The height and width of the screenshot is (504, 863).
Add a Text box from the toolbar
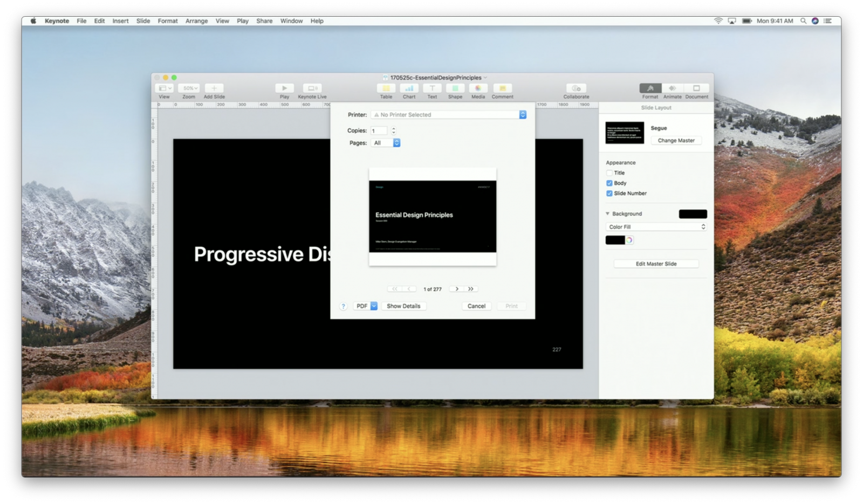(x=432, y=88)
